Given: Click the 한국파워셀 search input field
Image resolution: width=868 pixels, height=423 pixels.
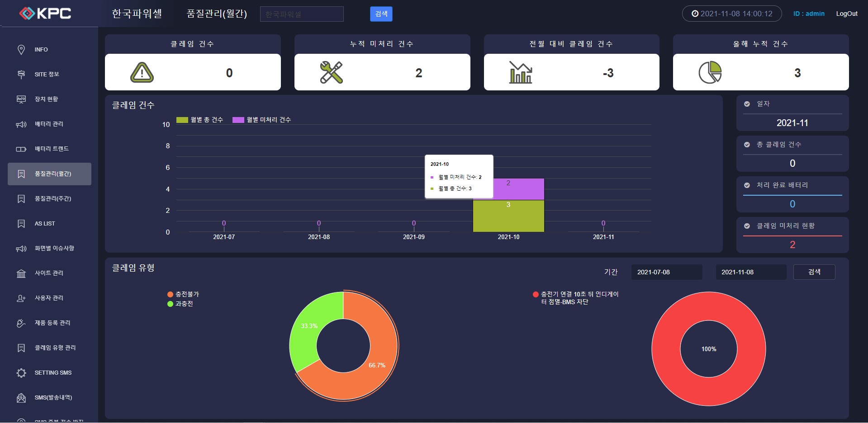Looking at the screenshot, I should pyautogui.click(x=302, y=14).
